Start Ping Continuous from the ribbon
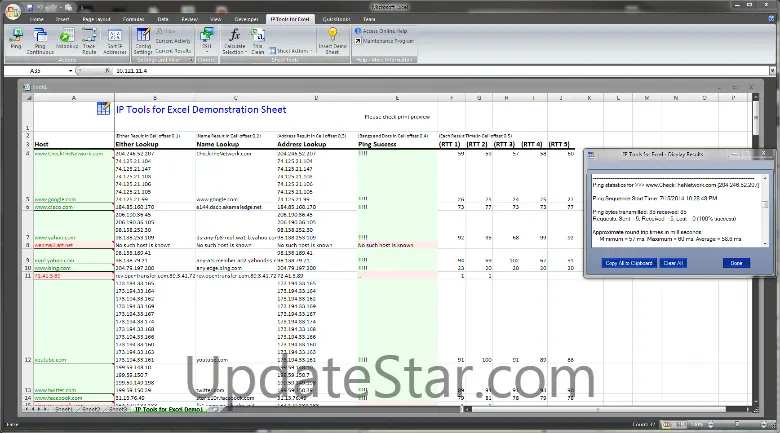This screenshot has width=780, height=433. (x=40, y=41)
